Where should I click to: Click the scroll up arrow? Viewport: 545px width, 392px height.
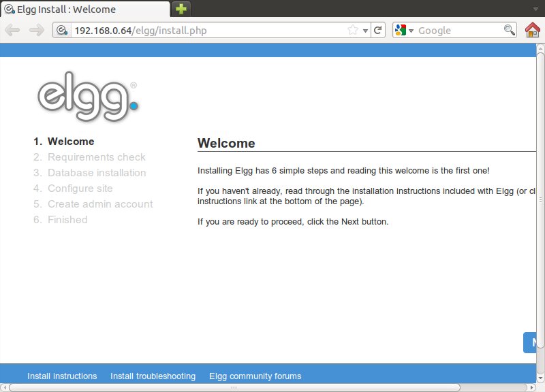coord(540,48)
